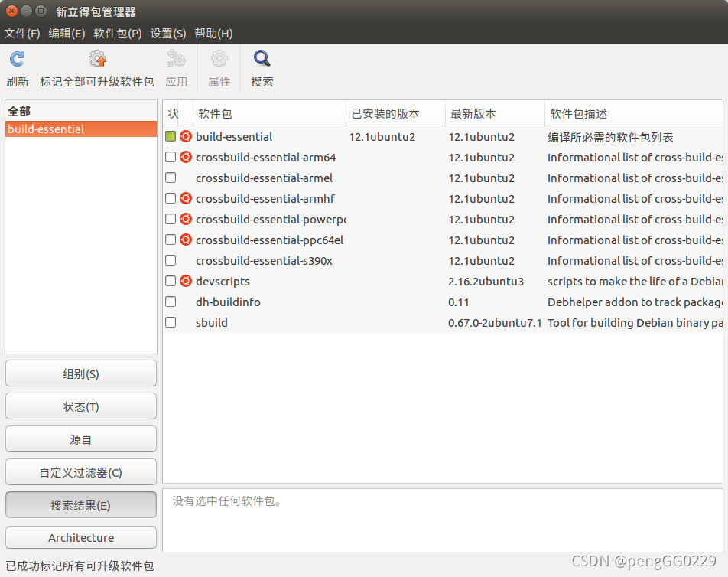Image resolution: width=728 pixels, height=577 pixels.
Task: Mark checkbox for crossbuild-essential-armhf
Action: [171, 198]
